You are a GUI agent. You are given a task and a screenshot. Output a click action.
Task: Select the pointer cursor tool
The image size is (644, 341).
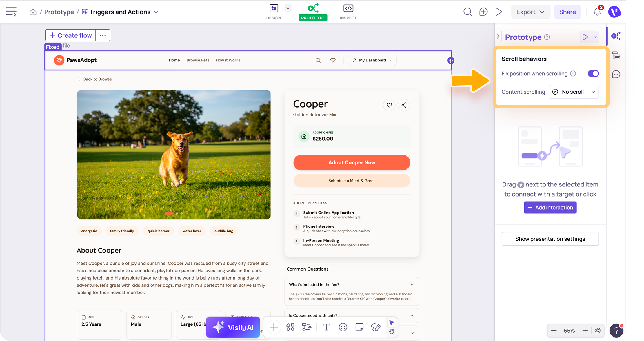[x=392, y=323]
